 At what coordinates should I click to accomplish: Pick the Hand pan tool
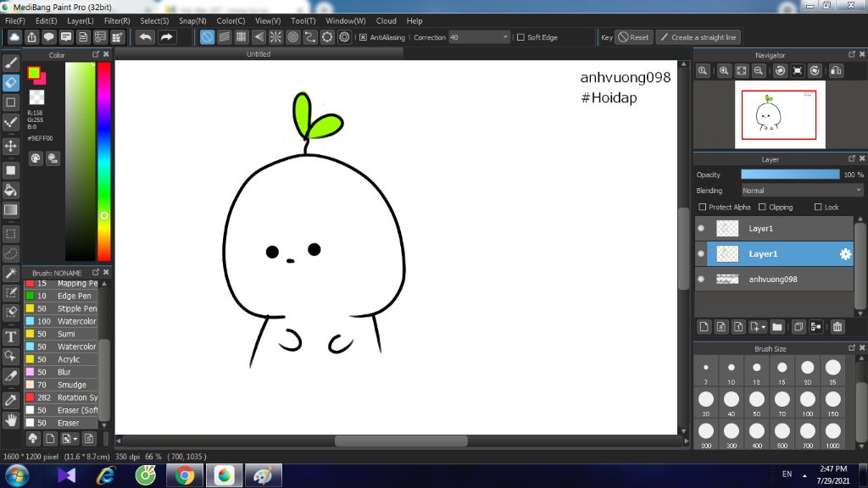(x=10, y=420)
